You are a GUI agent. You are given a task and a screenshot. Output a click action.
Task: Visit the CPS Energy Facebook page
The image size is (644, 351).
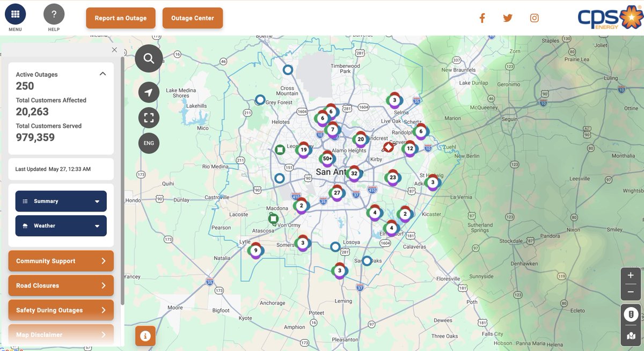482,18
